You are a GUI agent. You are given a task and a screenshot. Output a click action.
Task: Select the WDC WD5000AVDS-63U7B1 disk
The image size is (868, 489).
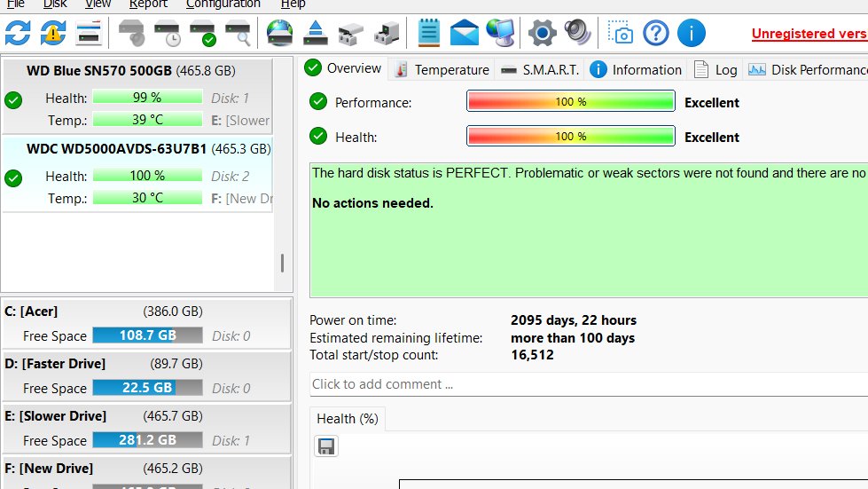137,174
